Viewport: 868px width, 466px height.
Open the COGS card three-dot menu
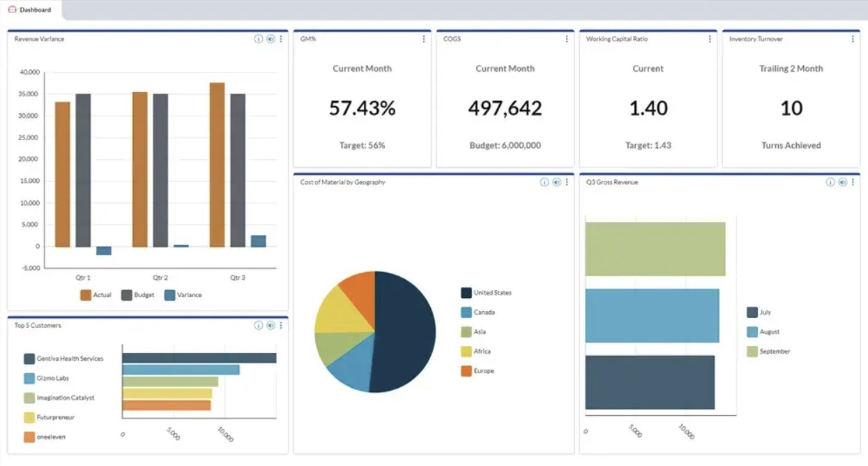(566, 39)
